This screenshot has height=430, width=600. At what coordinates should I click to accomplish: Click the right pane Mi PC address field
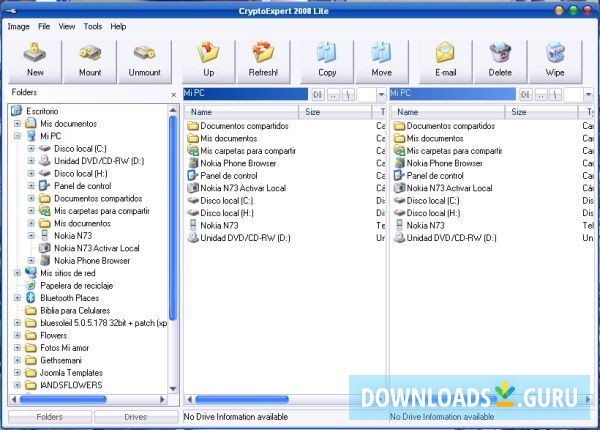[452, 94]
